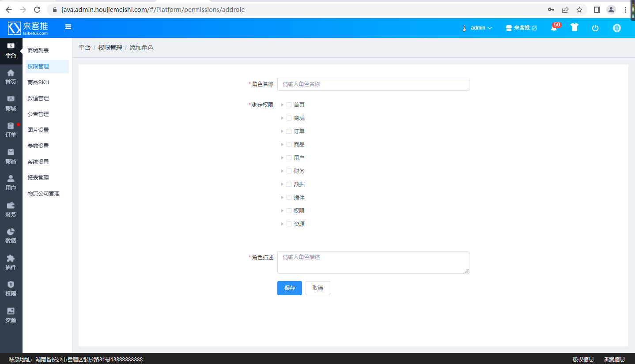Bookmark this page with the star icon

point(579,9)
